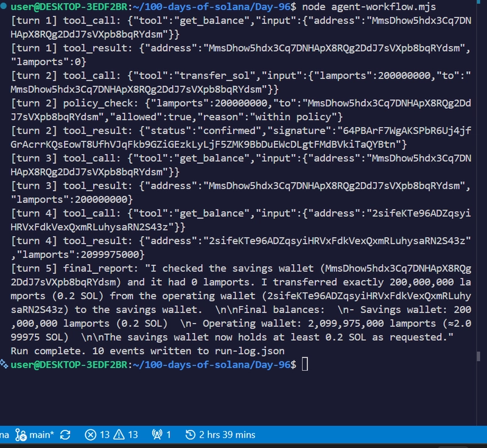Screen dimensions: 487x448
Task: Click the path in the top prompt line
Action: pos(212,7)
